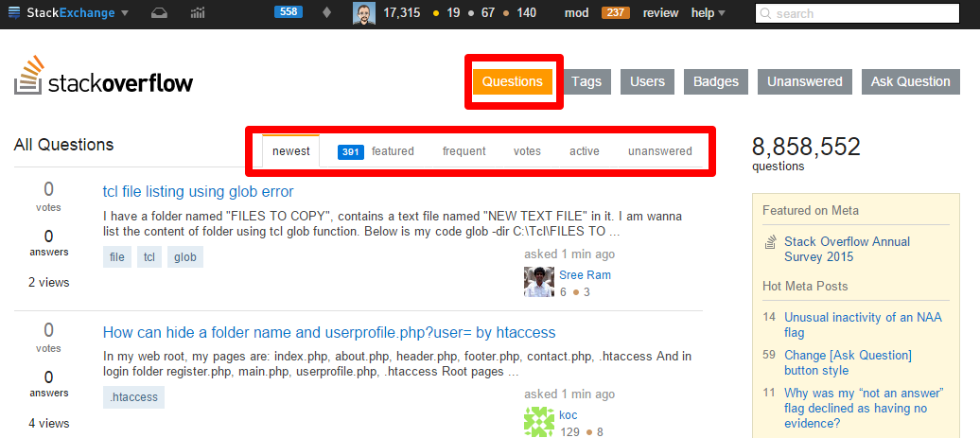Click the 'glob' tag
The height and width of the screenshot is (438, 980).
(185, 257)
